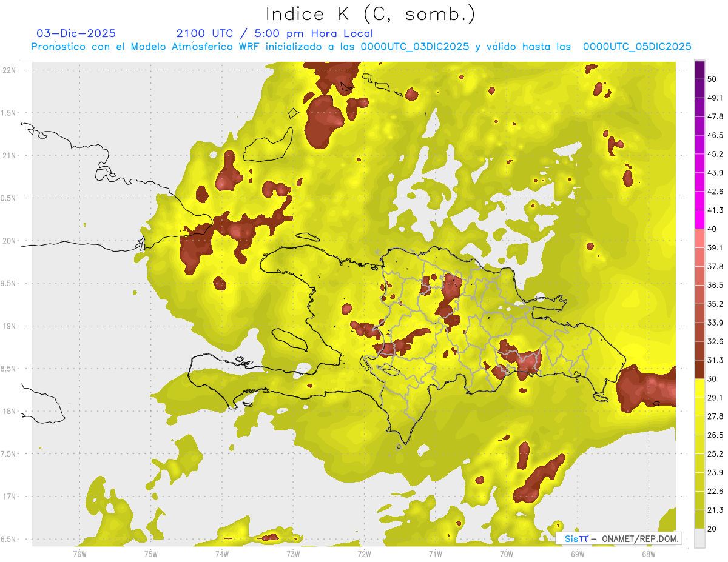Click the legend value '25.2'

pos(715,454)
